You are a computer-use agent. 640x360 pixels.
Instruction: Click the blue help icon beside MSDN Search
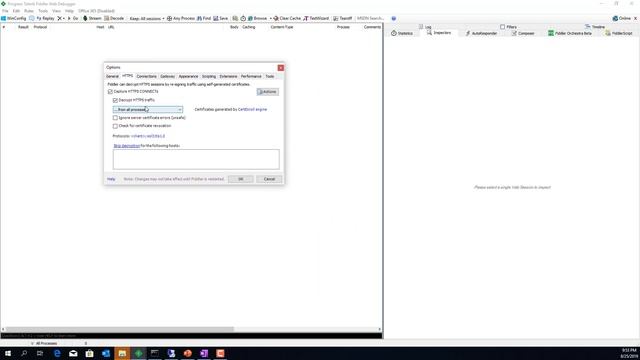(393, 18)
